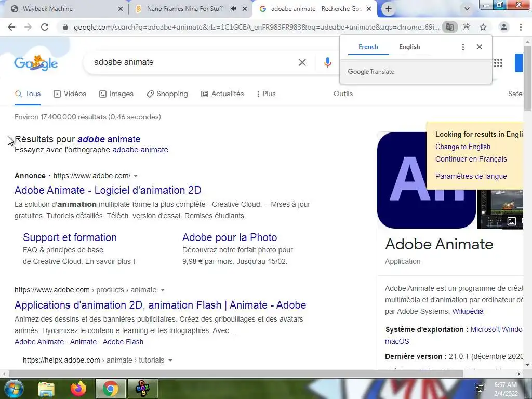Bookmark this page with the star icon
The width and height of the screenshot is (532, 399).
pyautogui.click(x=483, y=27)
